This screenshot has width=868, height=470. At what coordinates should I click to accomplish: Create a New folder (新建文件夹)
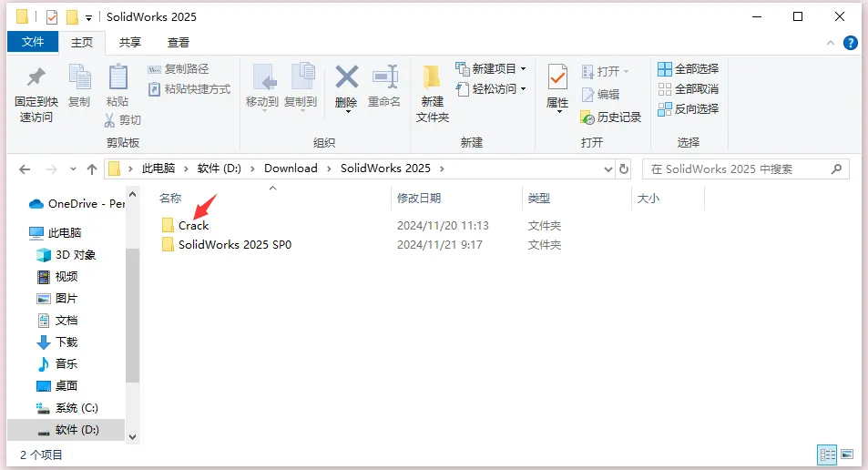pyautogui.click(x=432, y=92)
